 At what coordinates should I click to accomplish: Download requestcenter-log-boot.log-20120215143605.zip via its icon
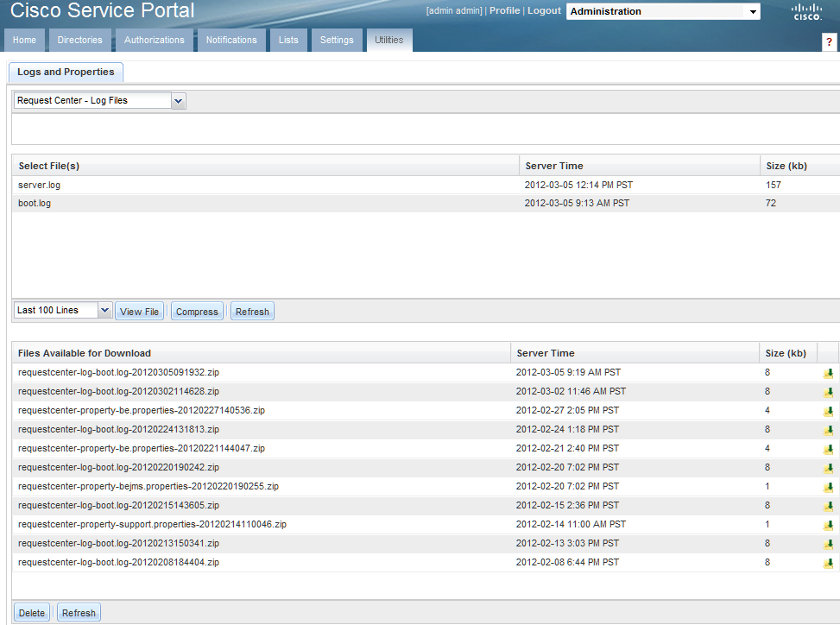point(828,506)
